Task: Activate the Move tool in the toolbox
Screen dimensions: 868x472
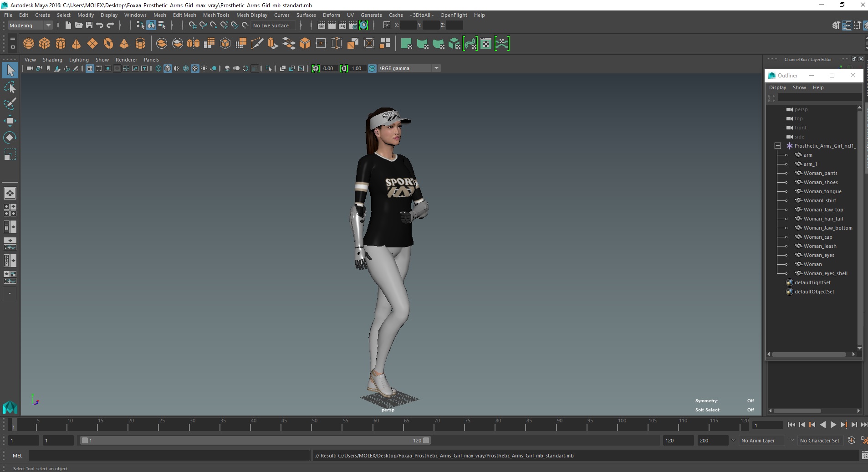Action: pyautogui.click(x=10, y=121)
